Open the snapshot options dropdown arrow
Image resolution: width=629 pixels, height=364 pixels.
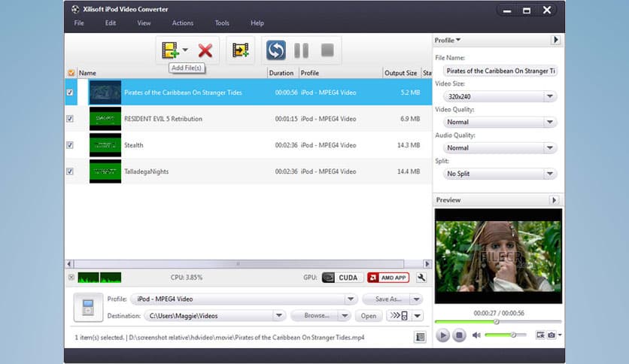[560, 335]
